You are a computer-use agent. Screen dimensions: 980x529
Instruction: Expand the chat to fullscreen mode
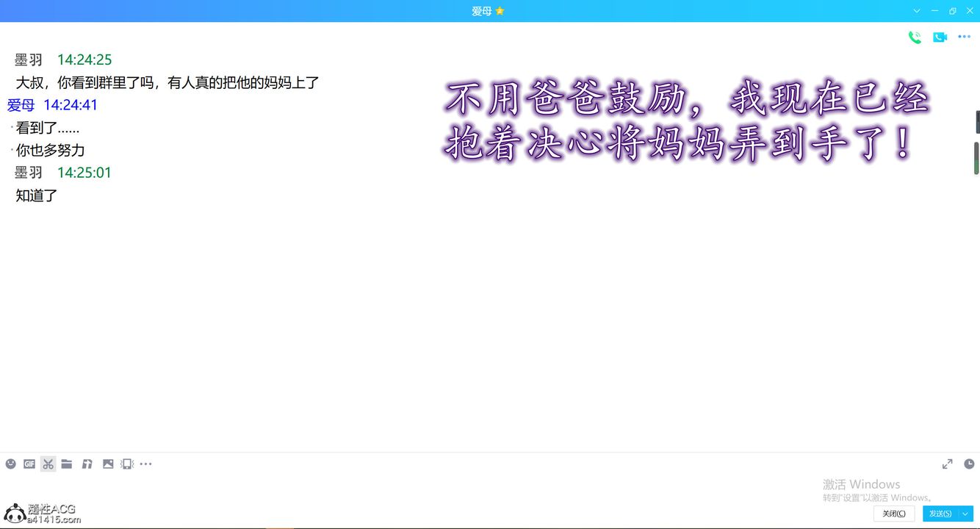click(x=947, y=464)
